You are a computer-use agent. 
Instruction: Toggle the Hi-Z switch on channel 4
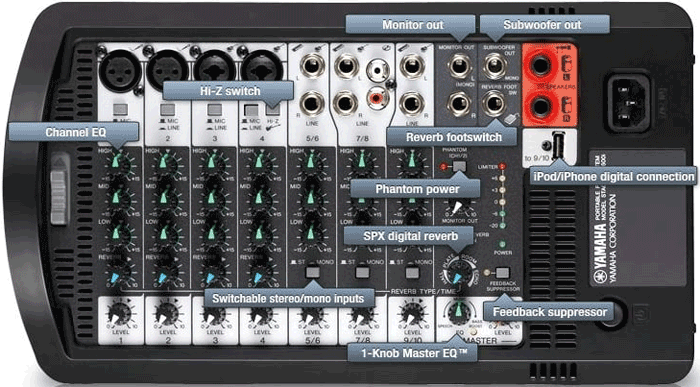(273, 110)
